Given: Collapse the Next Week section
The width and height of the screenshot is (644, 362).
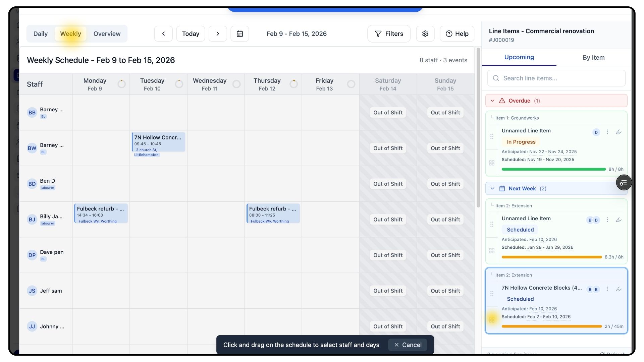Looking at the screenshot, I should [492, 189].
